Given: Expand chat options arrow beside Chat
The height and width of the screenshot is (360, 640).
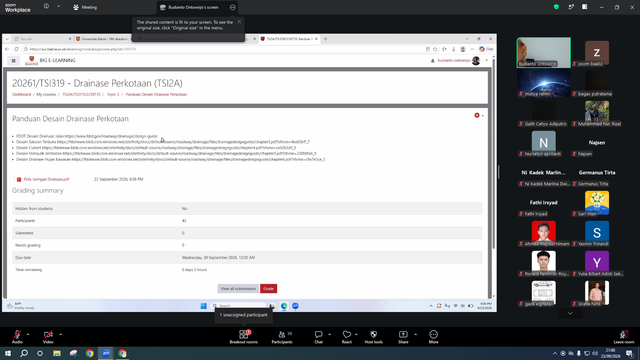Looking at the screenshot, I should 329,334.
